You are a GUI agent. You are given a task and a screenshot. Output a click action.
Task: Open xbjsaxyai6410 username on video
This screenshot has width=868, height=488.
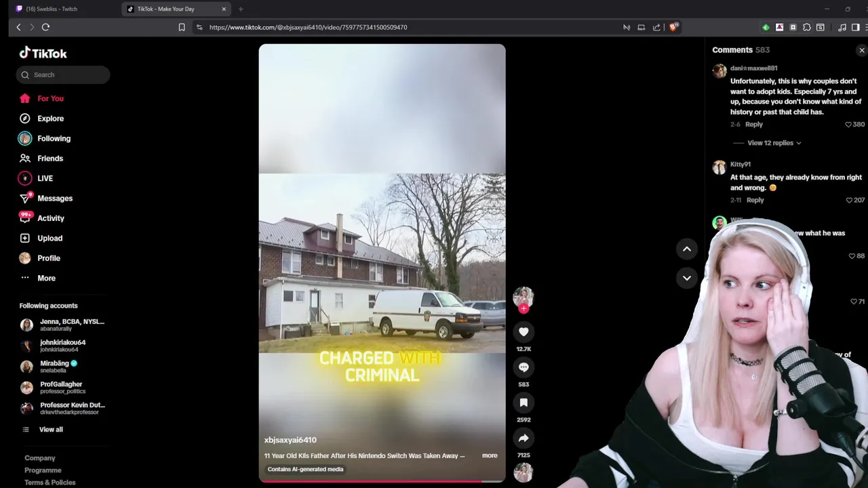click(x=290, y=440)
